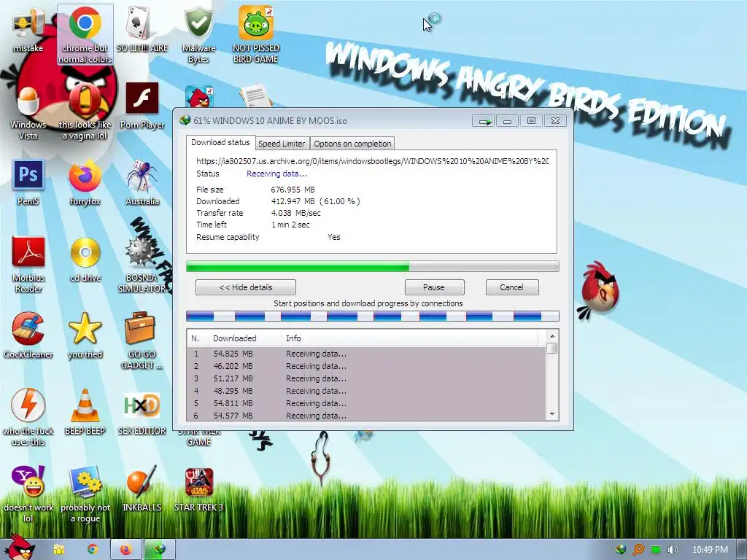Click the green battery tray icon

656,550
